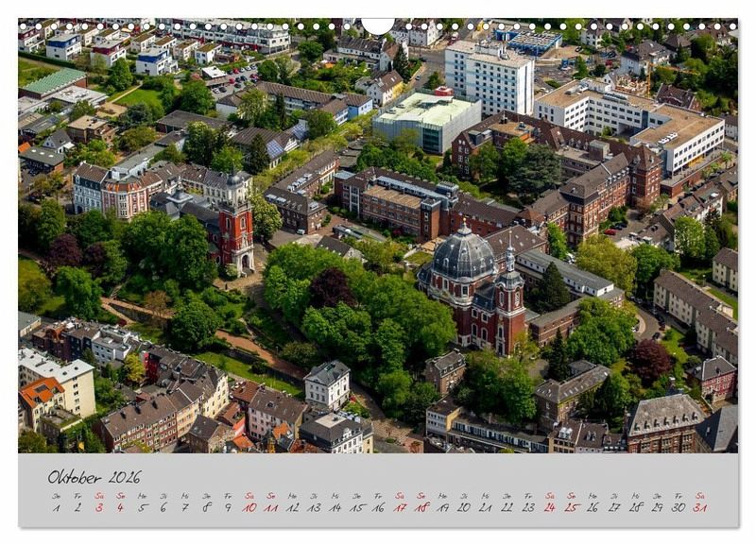
Task: Click red Sunday date 4
Action: pos(121,507)
